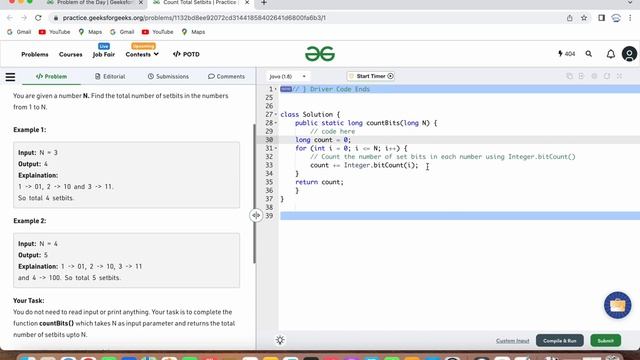Click Start Timer toggle
Viewport: 640px width, 360px height.
(371, 76)
